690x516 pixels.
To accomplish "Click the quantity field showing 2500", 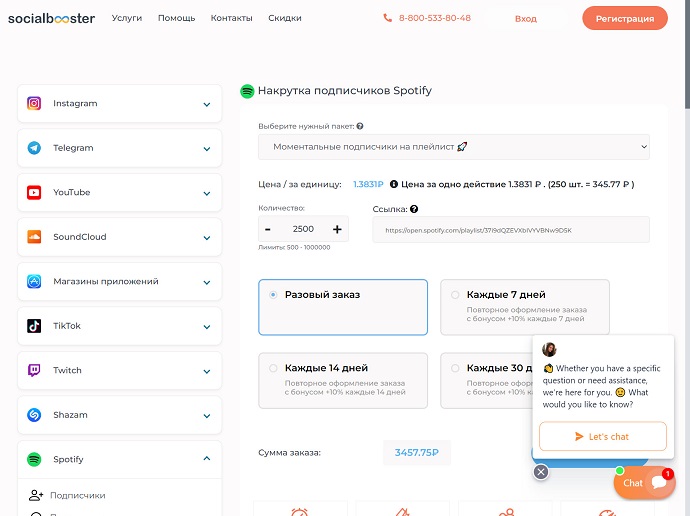I will click(x=303, y=229).
